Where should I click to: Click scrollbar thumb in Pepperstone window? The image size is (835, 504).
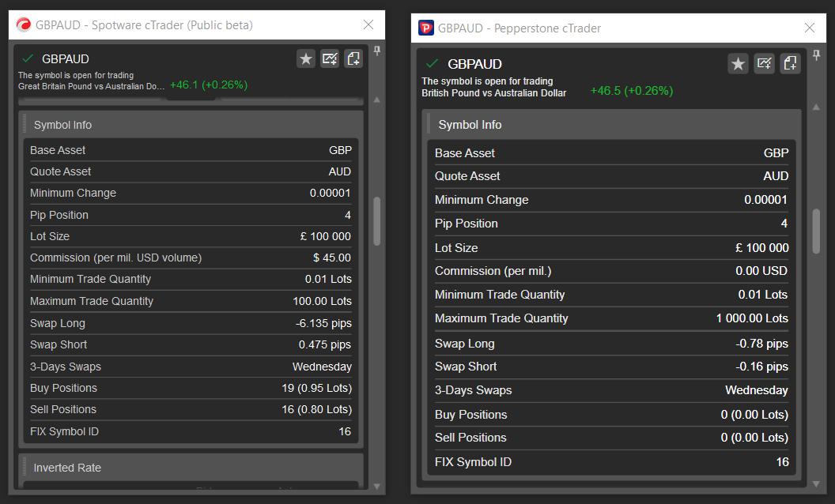816,231
